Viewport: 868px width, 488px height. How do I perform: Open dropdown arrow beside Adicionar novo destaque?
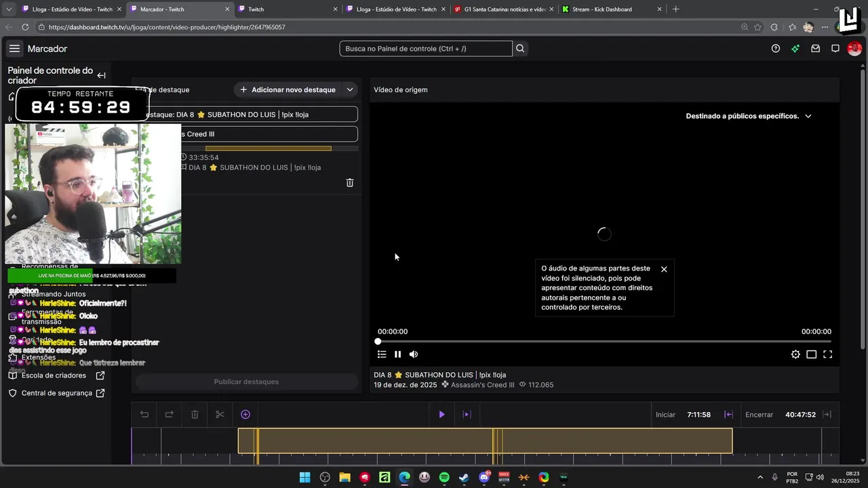pyautogui.click(x=350, y=89)
